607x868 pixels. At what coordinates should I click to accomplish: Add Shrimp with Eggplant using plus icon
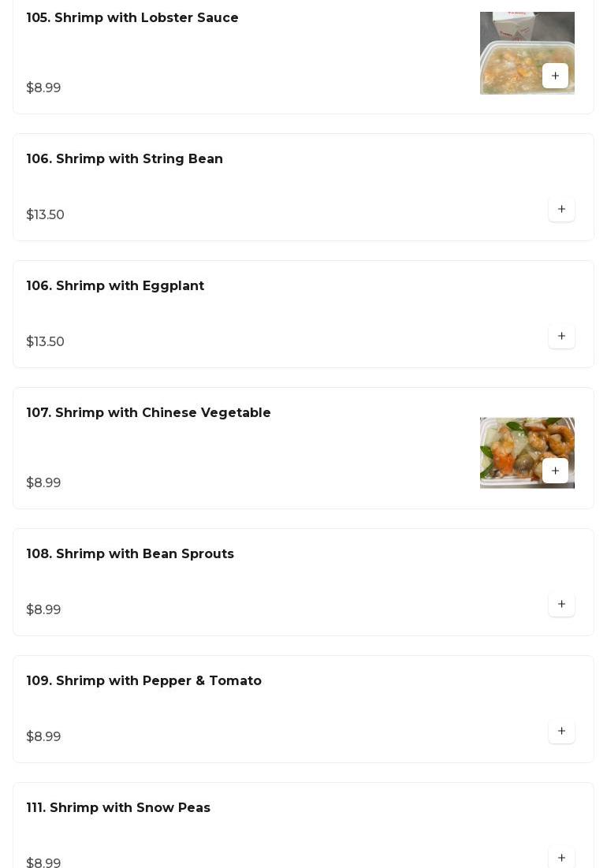561,336
